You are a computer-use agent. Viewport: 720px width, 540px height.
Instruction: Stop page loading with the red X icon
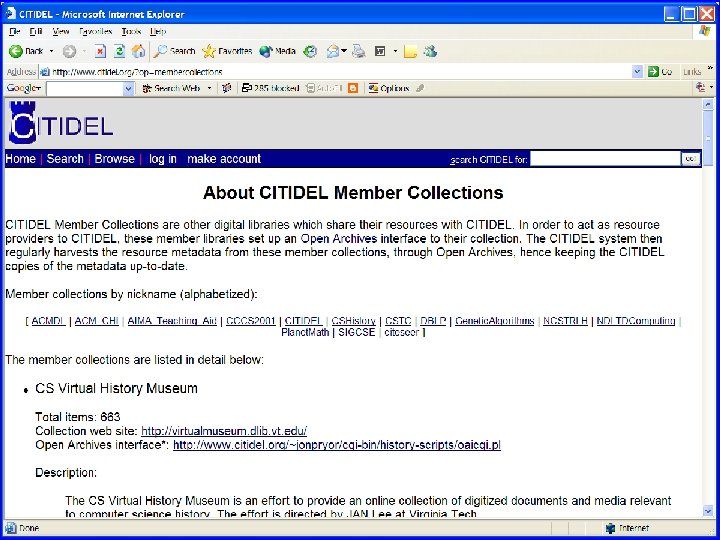pyautogui.click(x=100, y=51)
